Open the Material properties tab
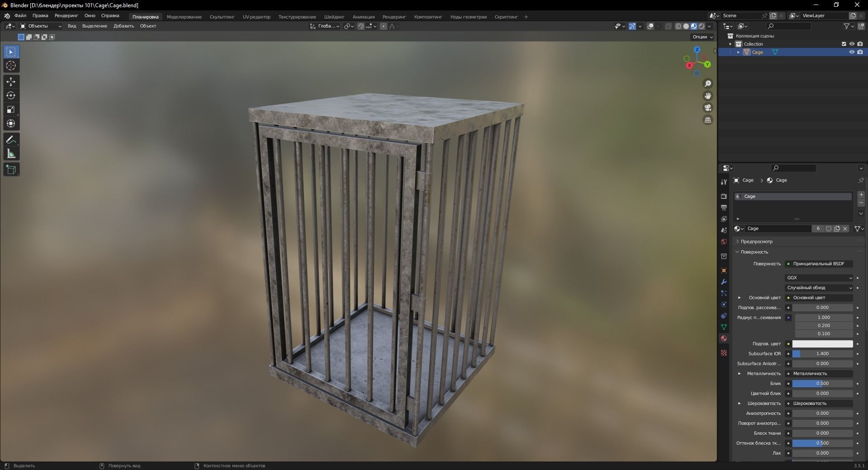The width and height of the screenshot is (868, 470). pos(724,338)
